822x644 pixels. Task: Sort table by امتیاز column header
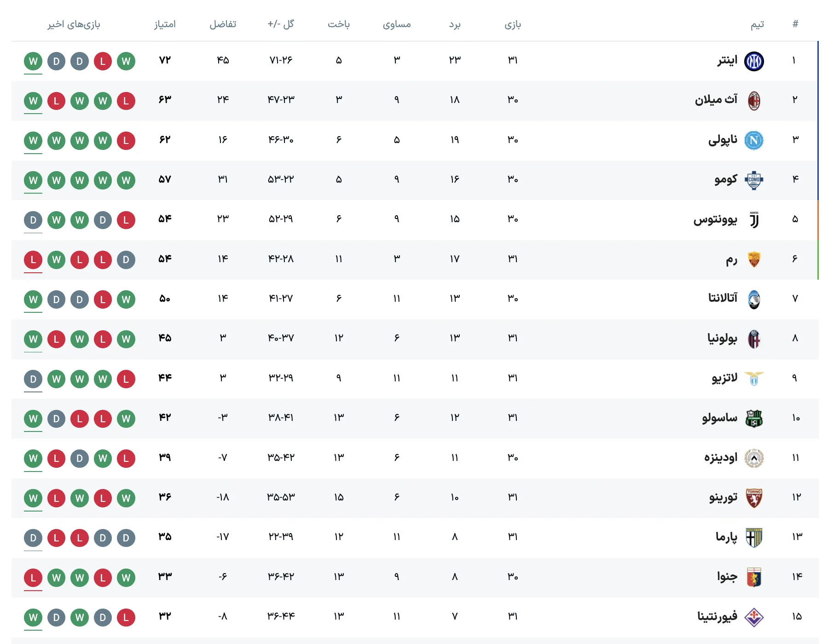pos(165,24)
